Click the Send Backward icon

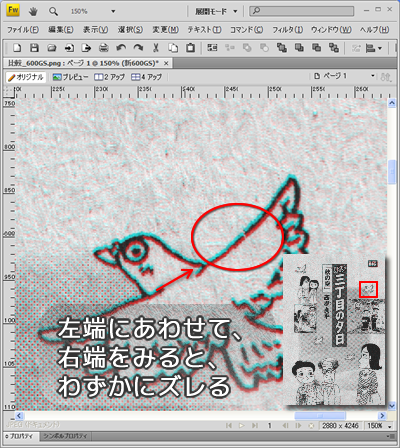pyautogui.click(x=316, y=48)
